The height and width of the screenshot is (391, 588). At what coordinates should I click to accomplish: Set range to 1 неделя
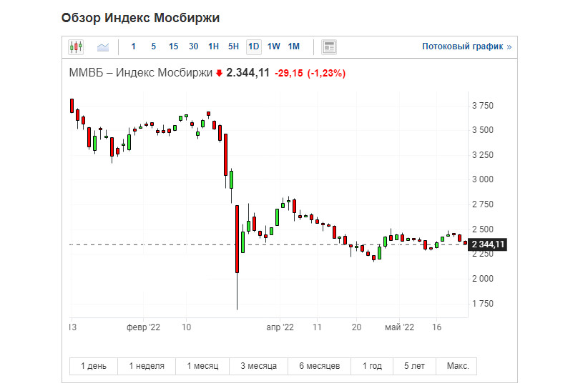[x=147, y=366]
